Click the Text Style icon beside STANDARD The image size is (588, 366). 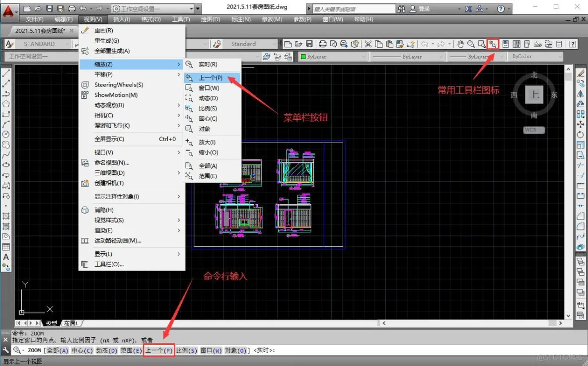9,44
